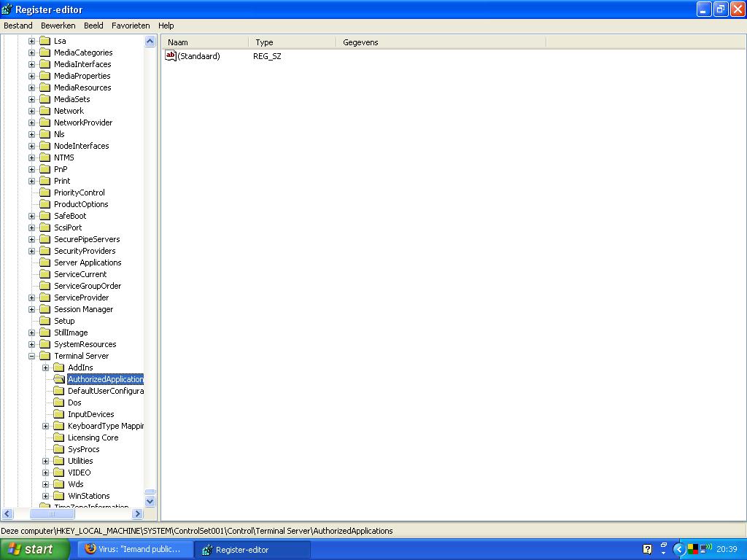Select the StillImage key
747x560 pixels.
coord(71,332)
